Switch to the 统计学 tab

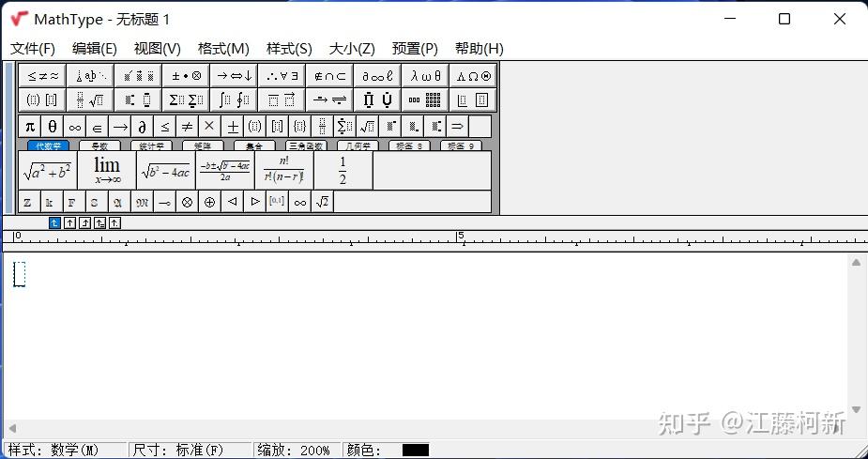pyautogui.click(x=151, y=146)
